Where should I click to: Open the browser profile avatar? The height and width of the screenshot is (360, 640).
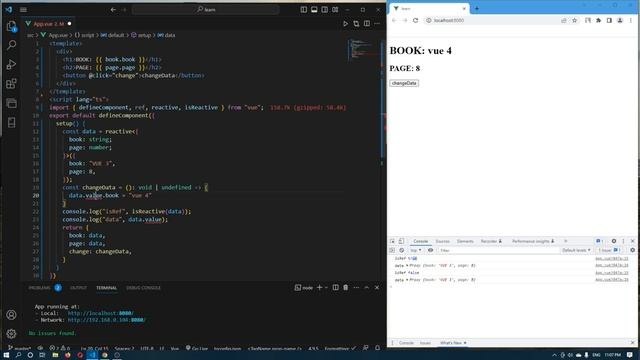tap(620, 20)
